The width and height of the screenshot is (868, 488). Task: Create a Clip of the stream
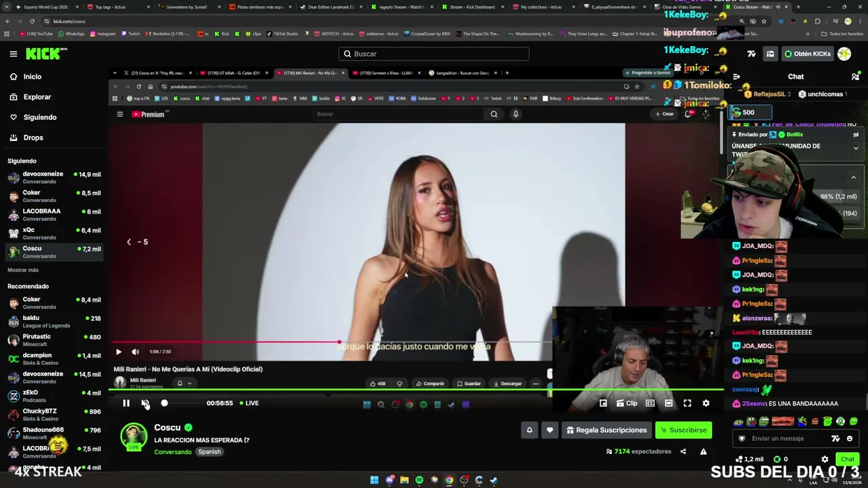[627, 403]
